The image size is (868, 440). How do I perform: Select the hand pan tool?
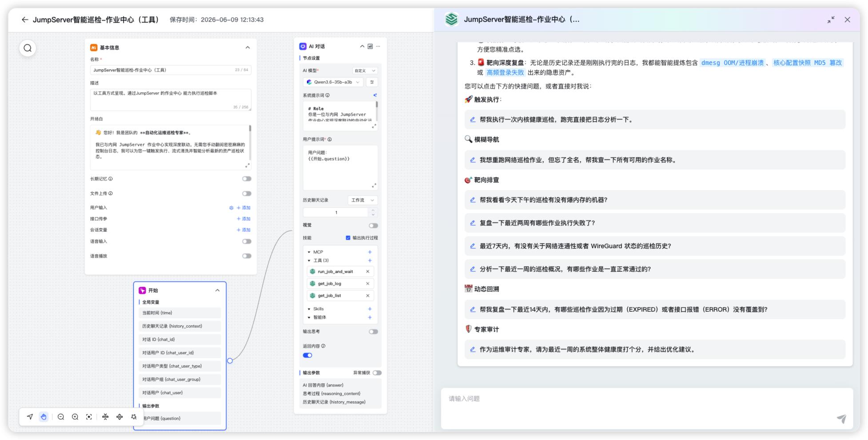[x=44, y=416]
